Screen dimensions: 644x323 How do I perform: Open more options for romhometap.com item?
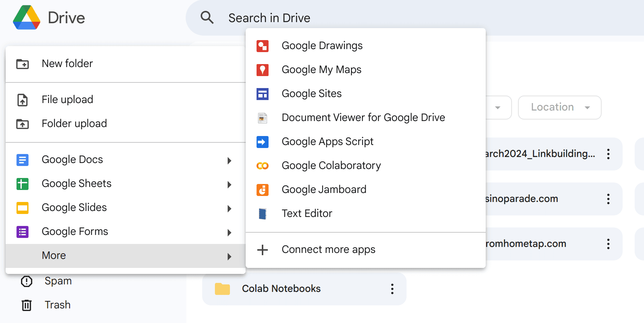(x=608, y=244)
